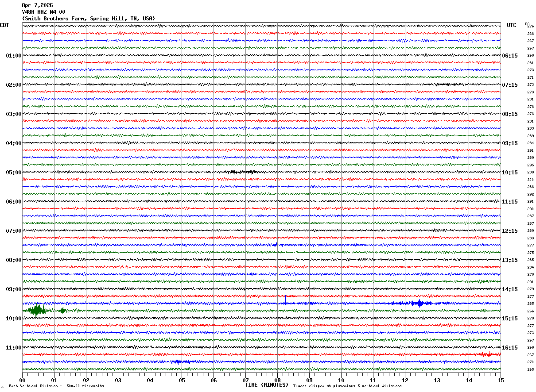Click minute tick label '02' on x-axis
This screenshot has height=392, width=536.
coord(86,380)
